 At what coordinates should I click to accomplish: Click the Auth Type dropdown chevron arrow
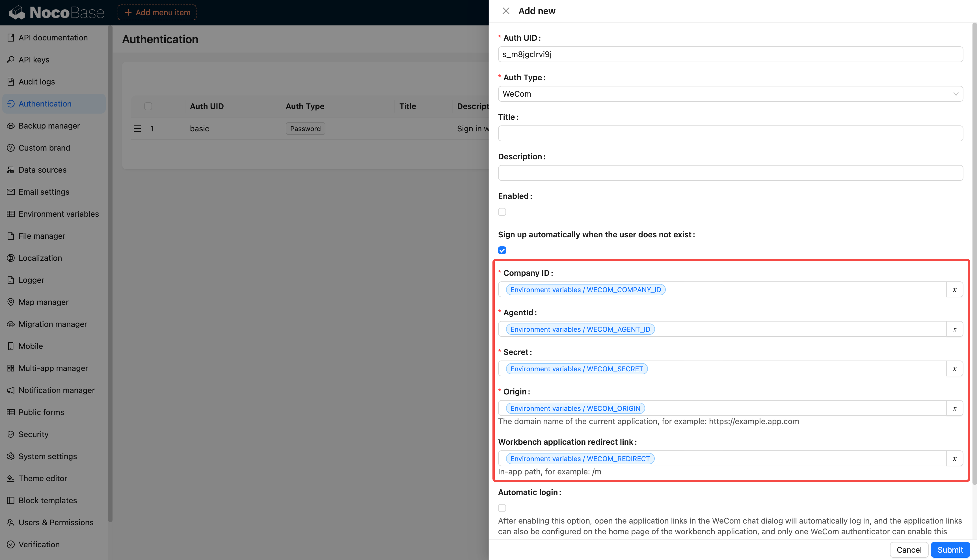956,94
